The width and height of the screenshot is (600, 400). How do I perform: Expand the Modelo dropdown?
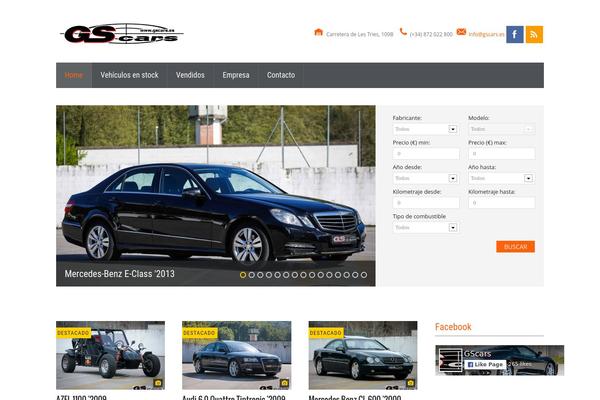click(x=502, y=129)
